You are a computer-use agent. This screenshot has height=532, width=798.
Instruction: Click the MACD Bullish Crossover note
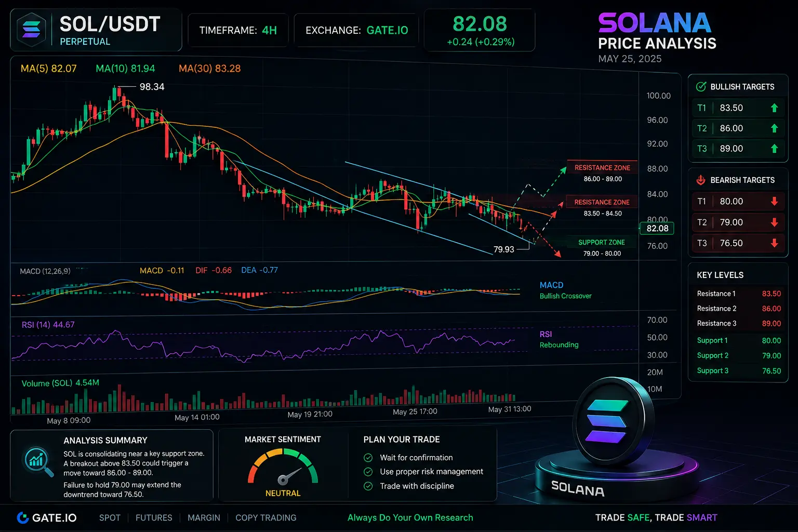(x=566, y=290)
